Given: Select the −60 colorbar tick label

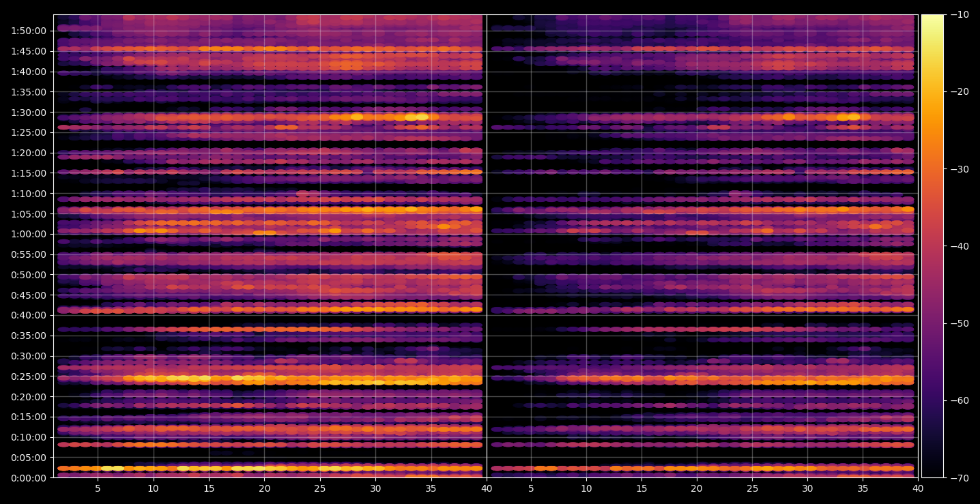Looking at the screenshot, I should pyautogui.click(x=959, y=400).
